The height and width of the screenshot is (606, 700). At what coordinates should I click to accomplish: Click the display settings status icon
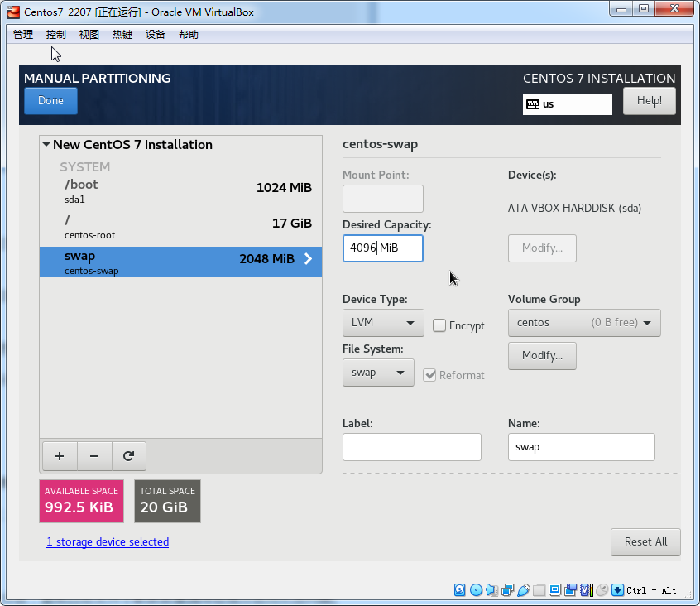tap(555, 590)
